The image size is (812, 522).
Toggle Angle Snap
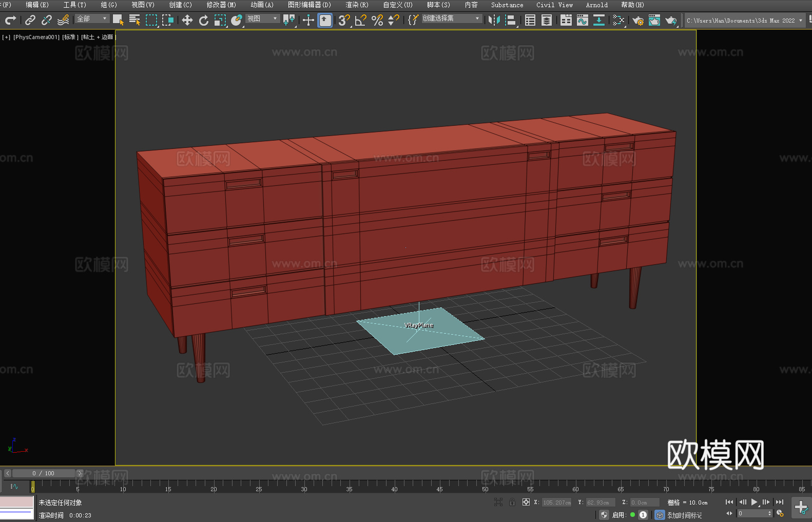[361, 20]
